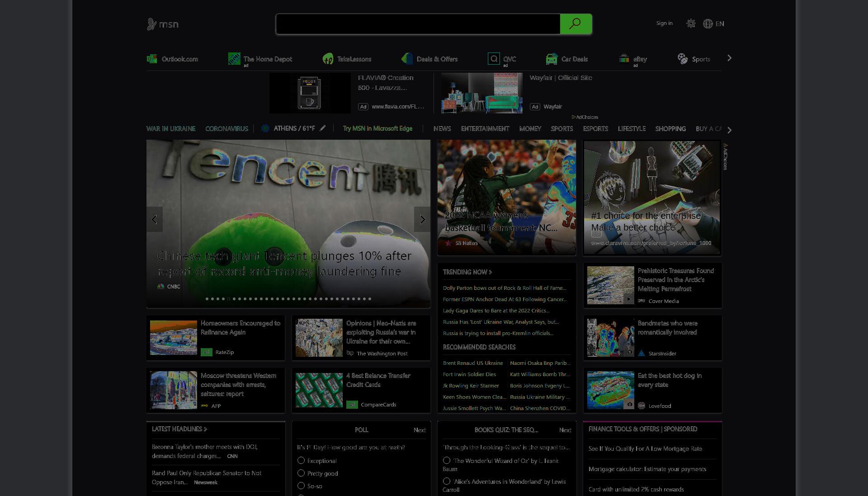The image size is (868, 496).
Task: Click video play icon on Permafrost thumbnail
Action: (x=628, y=299)
